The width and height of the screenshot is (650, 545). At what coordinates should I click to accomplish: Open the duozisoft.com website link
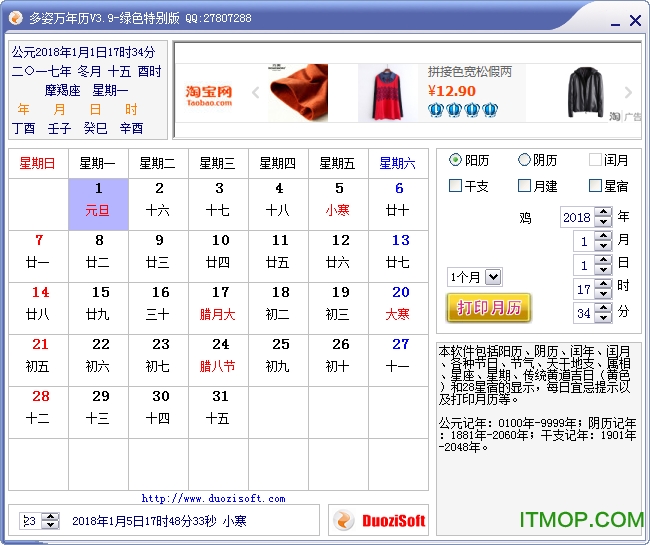point(213,498)
